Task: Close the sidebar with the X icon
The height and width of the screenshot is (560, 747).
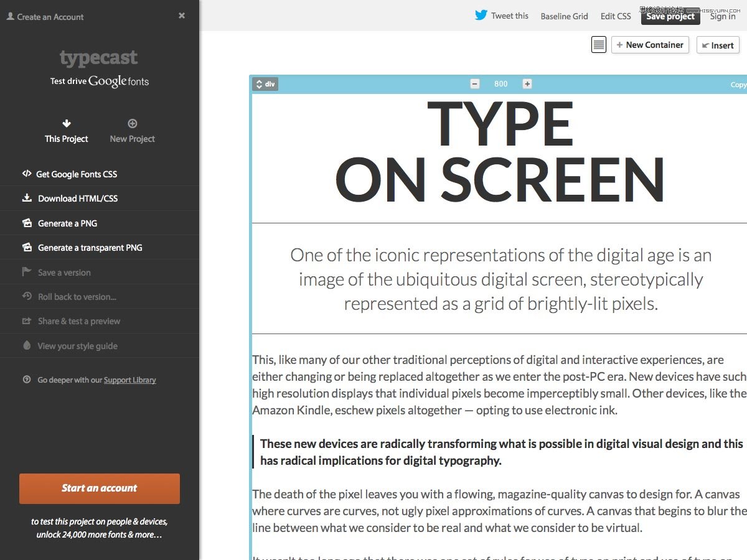Action: pos(182,16)
